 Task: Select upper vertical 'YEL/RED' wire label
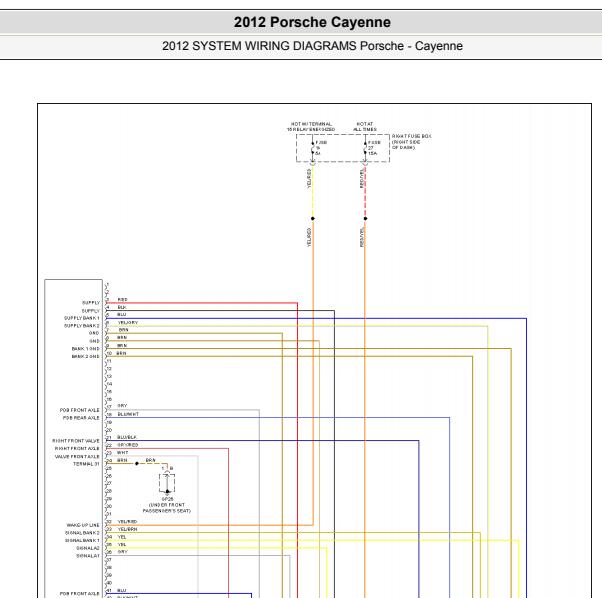(309, 179)
